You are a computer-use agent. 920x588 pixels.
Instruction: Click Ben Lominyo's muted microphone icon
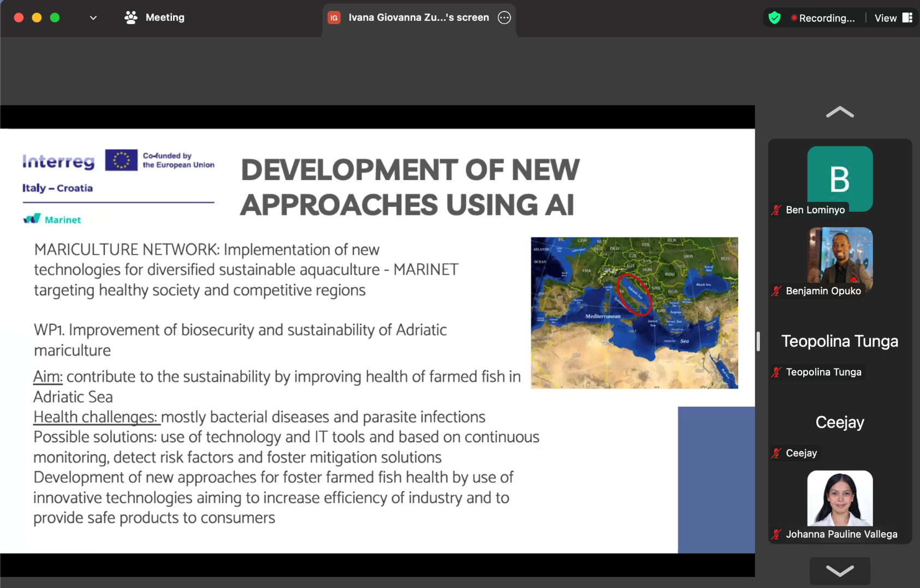pos(776,210)
